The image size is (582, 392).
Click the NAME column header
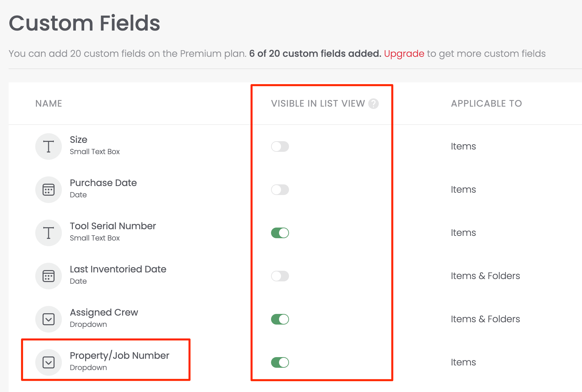(49, 104)
